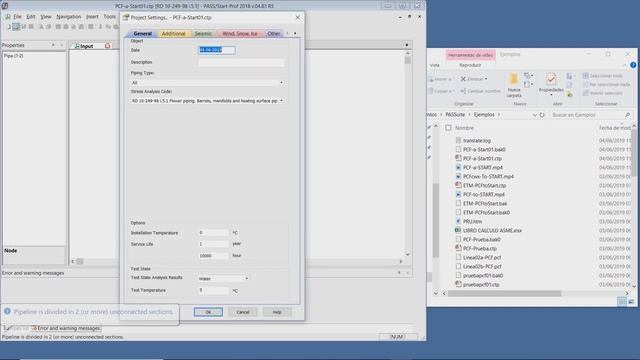
Task: Click the Cancel button in Project Settings
Action: click(x=243, y=312)
